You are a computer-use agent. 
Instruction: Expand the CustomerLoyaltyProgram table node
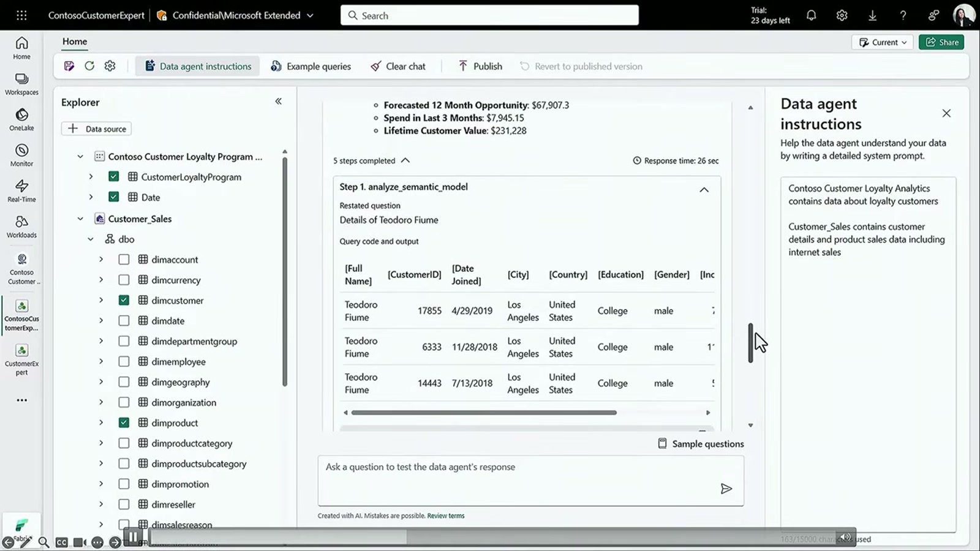pos(91,177)
